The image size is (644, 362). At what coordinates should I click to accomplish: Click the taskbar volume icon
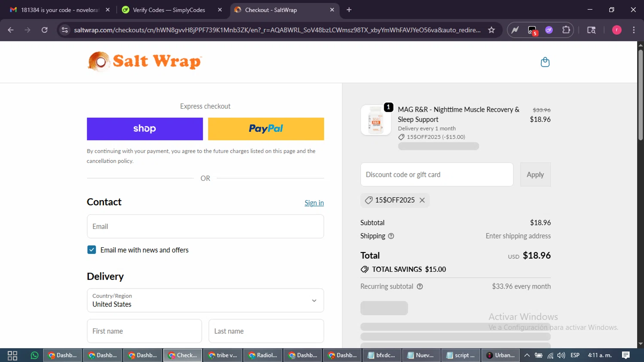[561, 356]
